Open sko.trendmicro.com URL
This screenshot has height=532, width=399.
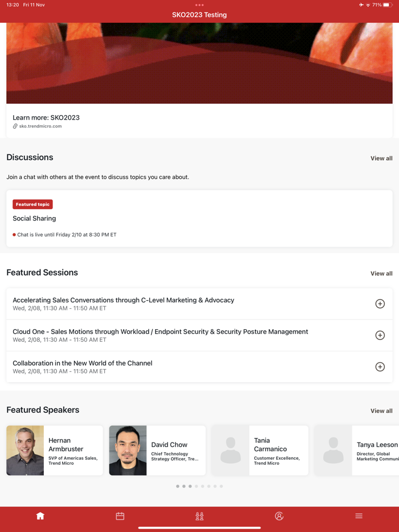click(40, 126)
